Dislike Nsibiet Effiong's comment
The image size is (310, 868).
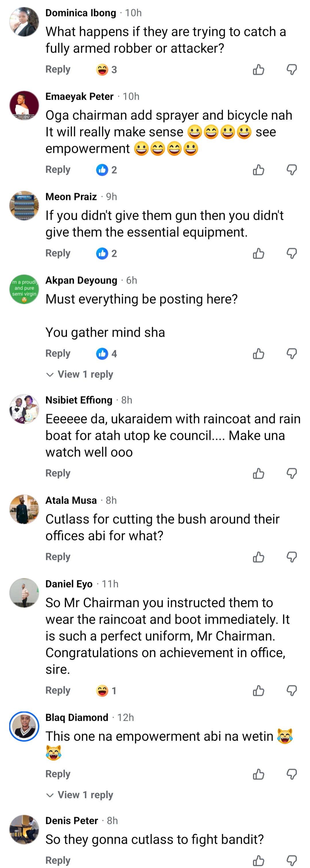pyautogui.click(x=292, y=474)
